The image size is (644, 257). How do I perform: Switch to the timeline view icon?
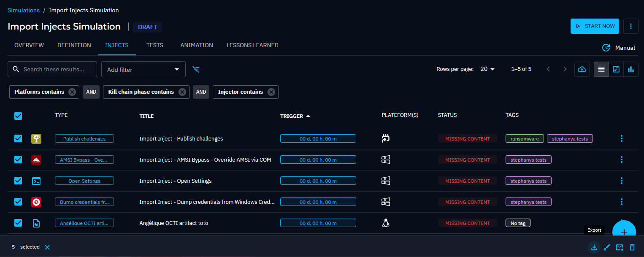(616, 69)
